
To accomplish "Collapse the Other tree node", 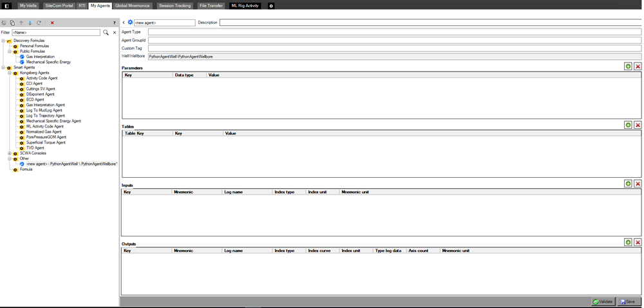I will click(10, 159).
